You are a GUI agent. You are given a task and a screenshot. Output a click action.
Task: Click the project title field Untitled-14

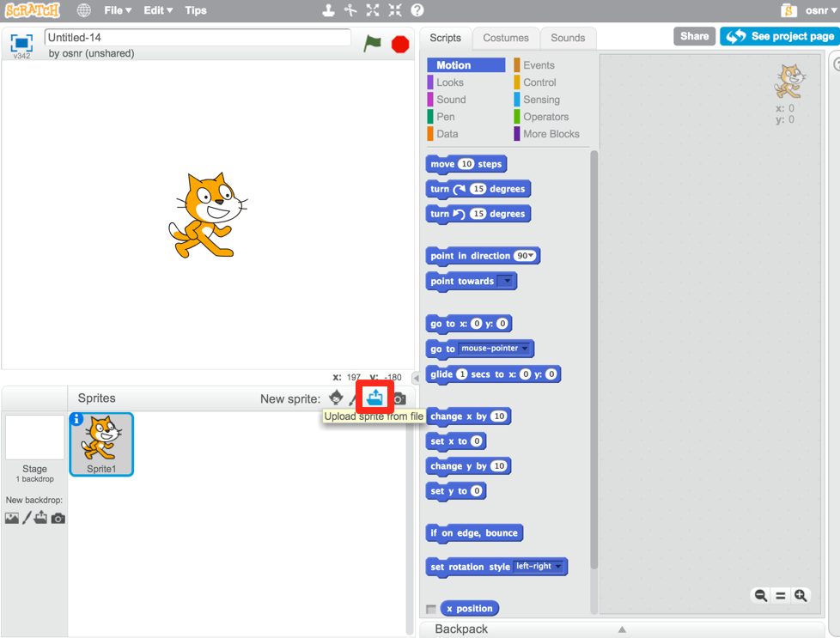point(198,38)
